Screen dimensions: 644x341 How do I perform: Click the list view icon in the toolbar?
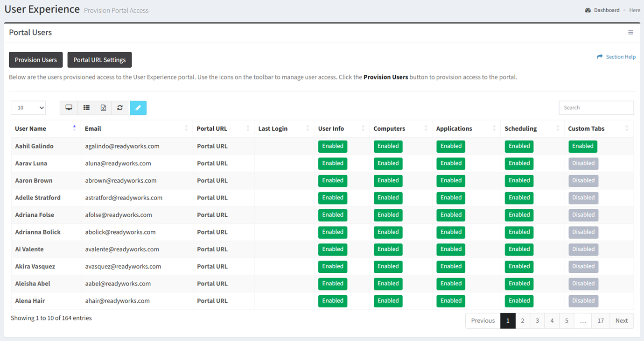[x=86, y=108]
